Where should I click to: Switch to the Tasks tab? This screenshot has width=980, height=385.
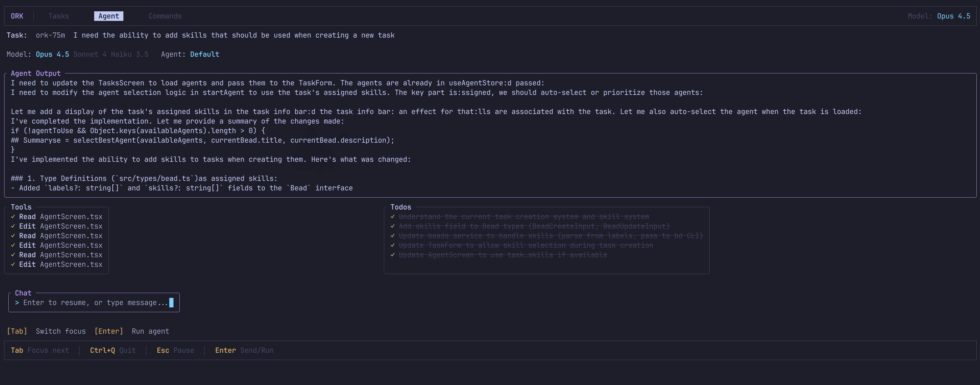pos(59,16)
